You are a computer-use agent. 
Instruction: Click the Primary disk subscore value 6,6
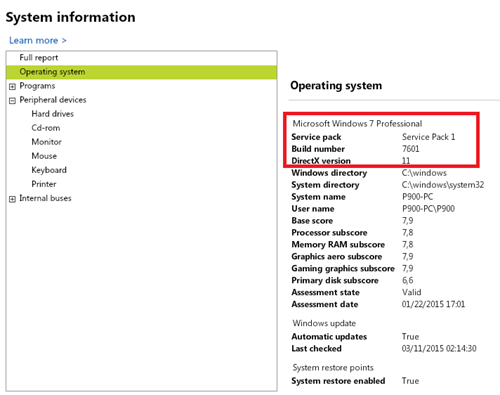(x=408, y=280)
